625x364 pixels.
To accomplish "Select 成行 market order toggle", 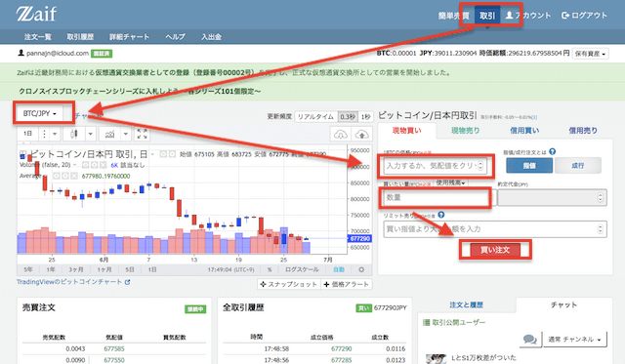I will [x=578, y=165].
